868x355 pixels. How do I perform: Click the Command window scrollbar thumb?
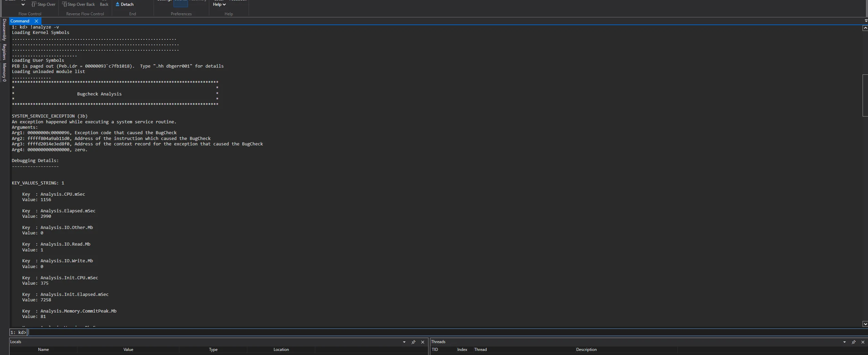click(865, 95)
